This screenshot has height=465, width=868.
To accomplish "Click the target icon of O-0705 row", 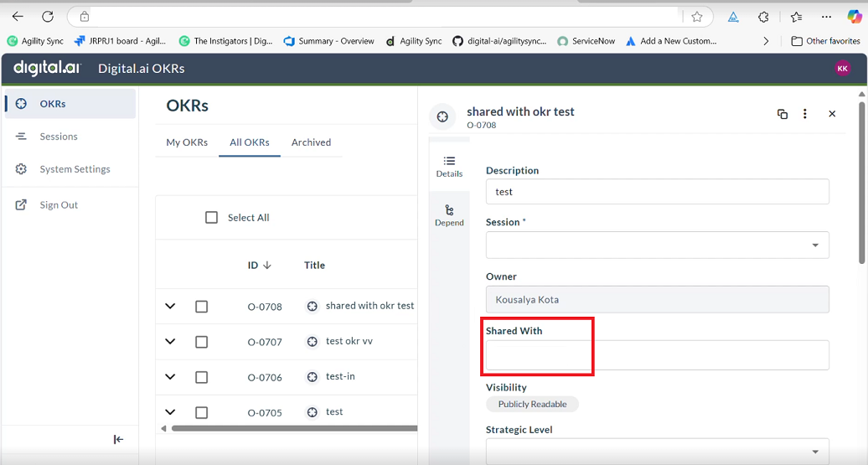I will pos(313,412).
